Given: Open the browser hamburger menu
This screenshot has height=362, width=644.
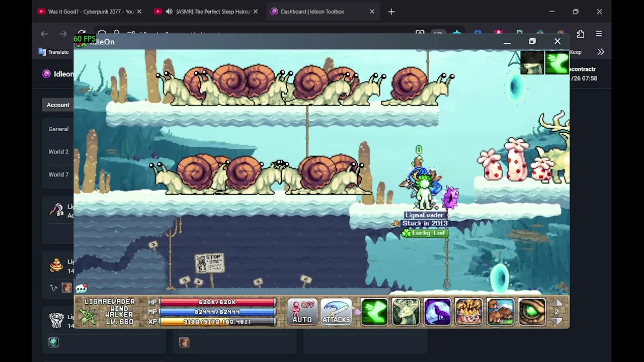Looking at the screenshot, I should (x=599, y=34).
